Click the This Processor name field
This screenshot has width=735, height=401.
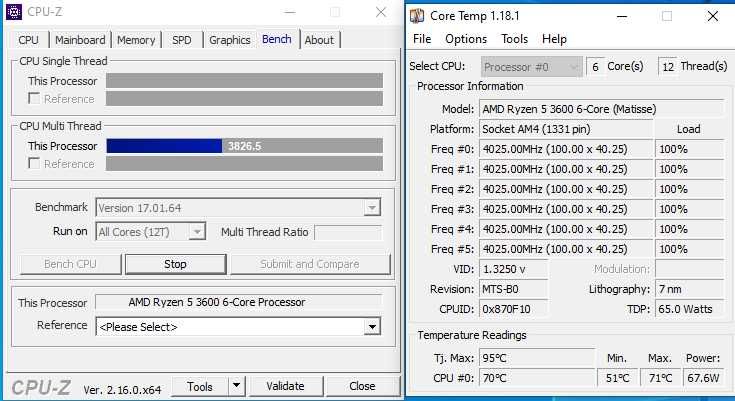click(x=239, y=302)
